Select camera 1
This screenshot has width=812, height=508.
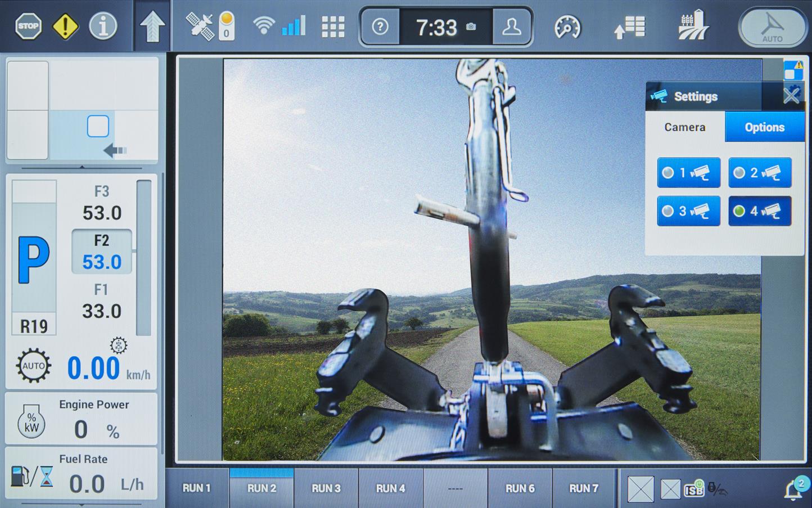click(688, 173)
